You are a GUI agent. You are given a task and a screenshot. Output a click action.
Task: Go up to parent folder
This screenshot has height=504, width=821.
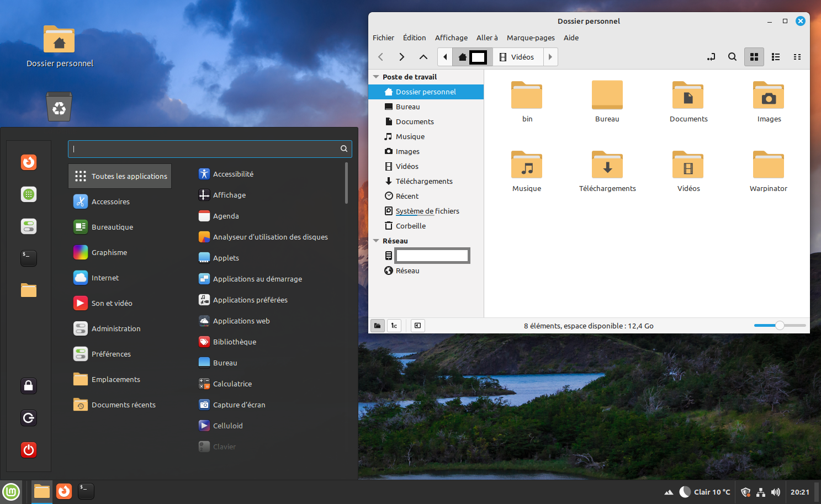click(423, 57)
